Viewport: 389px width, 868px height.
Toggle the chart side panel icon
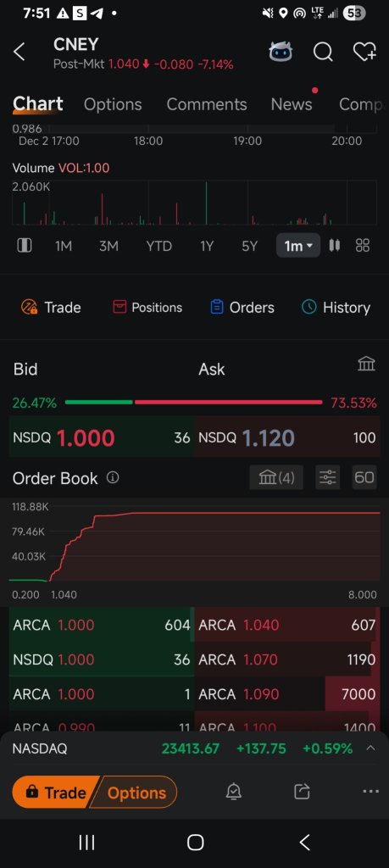pyautogui.click(x=25, y=245)
